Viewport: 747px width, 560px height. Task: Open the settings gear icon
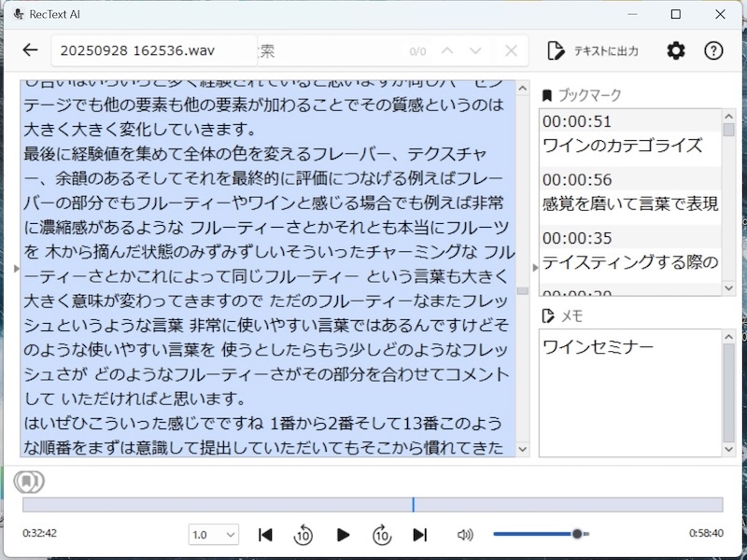675,51
